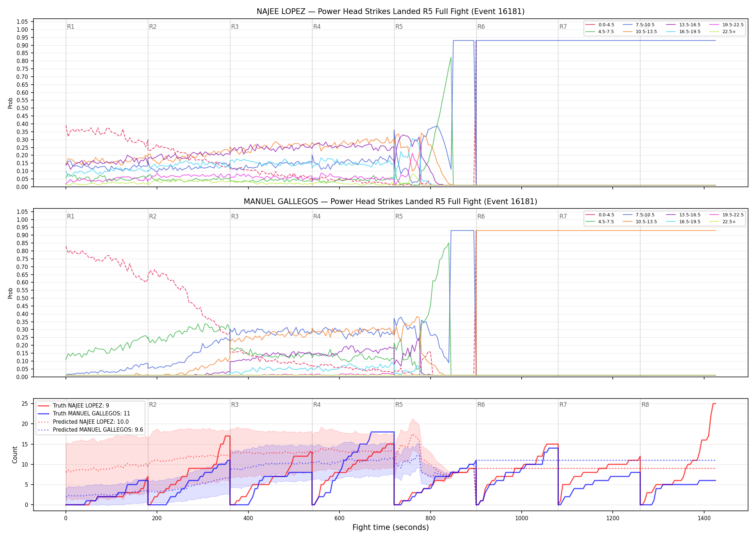Select '4.5-7.5' legend entry in Manuel Gallegos chart
Viewport: 756px width, 540px height.
click(x=600, y=222)
